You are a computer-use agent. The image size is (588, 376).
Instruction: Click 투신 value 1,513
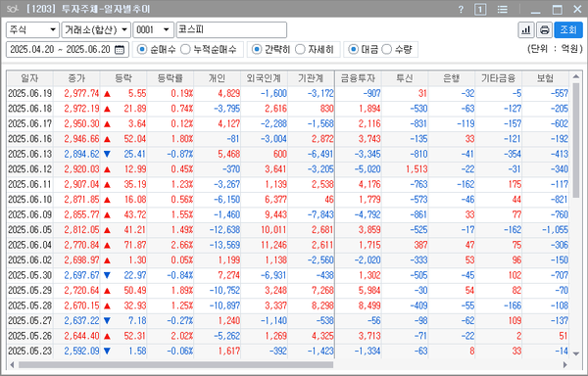(x=416, y=169)
